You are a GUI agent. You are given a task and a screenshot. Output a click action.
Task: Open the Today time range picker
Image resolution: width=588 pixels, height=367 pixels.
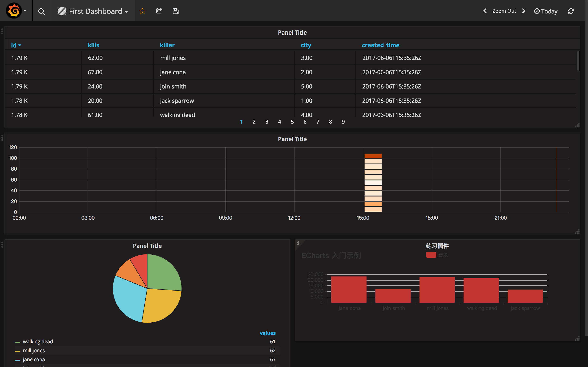(x=546, y=11)
